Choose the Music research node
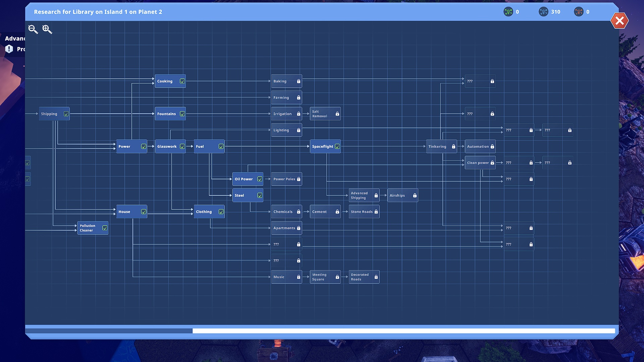644x362 pixels. 286,277
